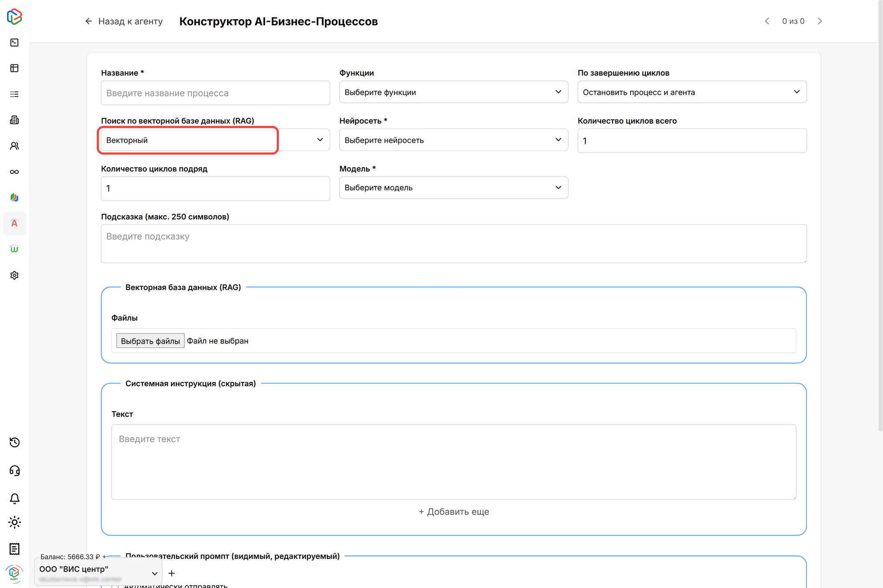883x588 pixels.
Task: Open the history clock icon
Action: click(14, 443)
